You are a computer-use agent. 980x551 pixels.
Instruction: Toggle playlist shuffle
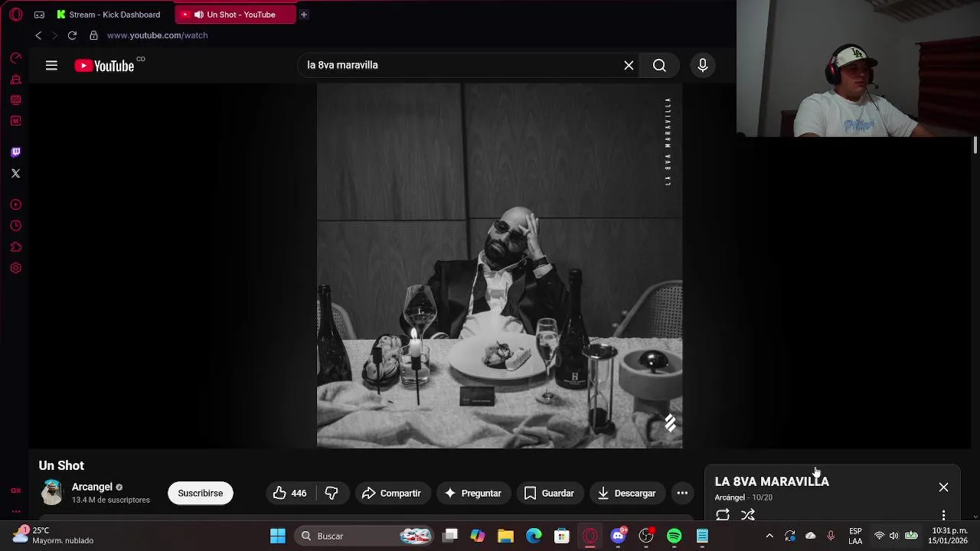[748, 514]
